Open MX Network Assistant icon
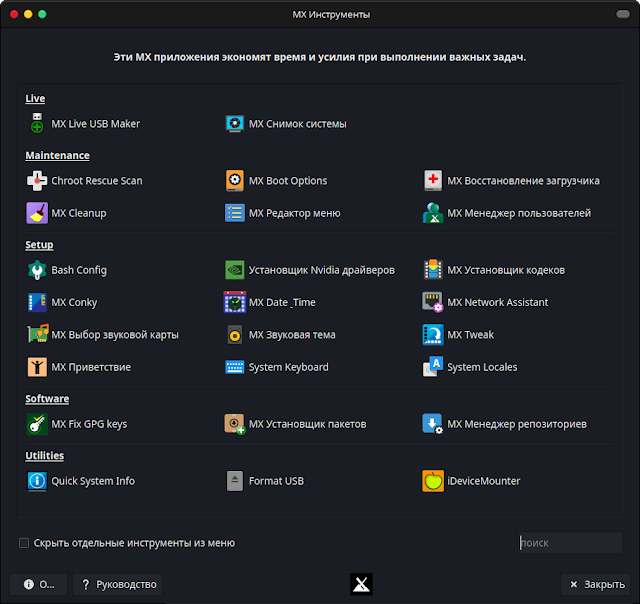This screenshot has height=604, width=640. point(433,302)
